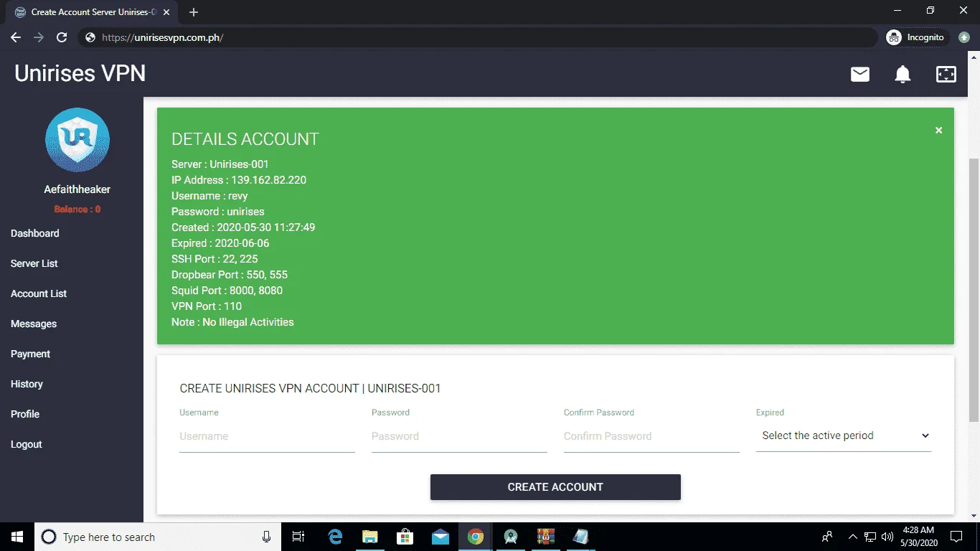This screenshot has width=980, height=551.
Task: Open Payment in the sidebar
Action: click(x=31, y=354)
